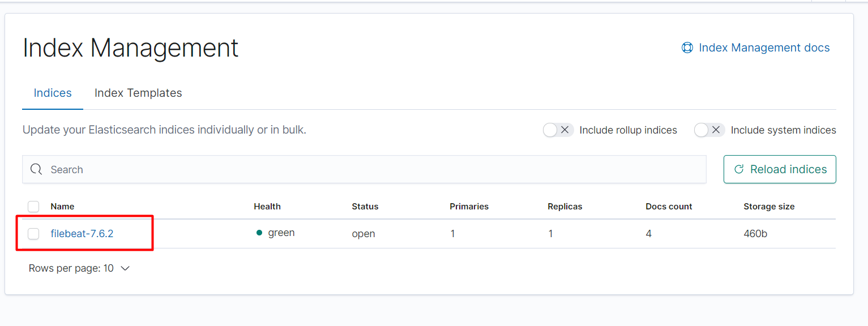Expand the Rows per page dropdown
Image resolution: width=868 pixels, height=326 pixels.
pyautogui.click(x=79, y=268)
